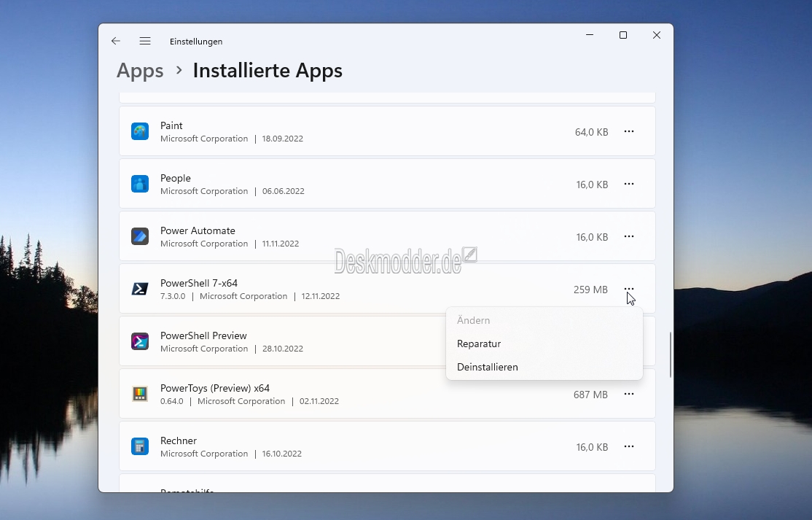
Task: Click the 259 MB size value
Action: [590, 290]
